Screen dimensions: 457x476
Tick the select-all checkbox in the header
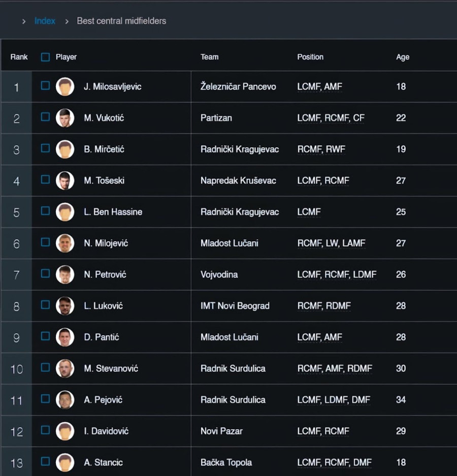pos(45,57)
